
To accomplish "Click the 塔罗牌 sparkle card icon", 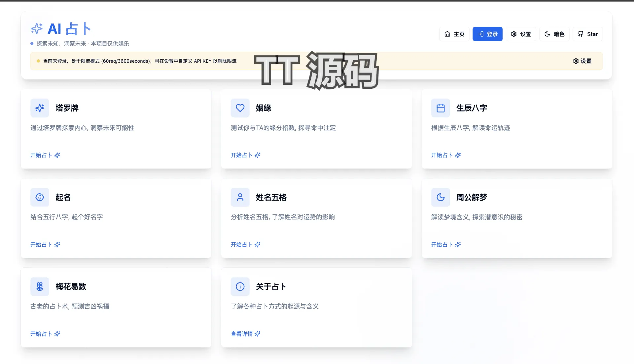I will tap(40, 108).
